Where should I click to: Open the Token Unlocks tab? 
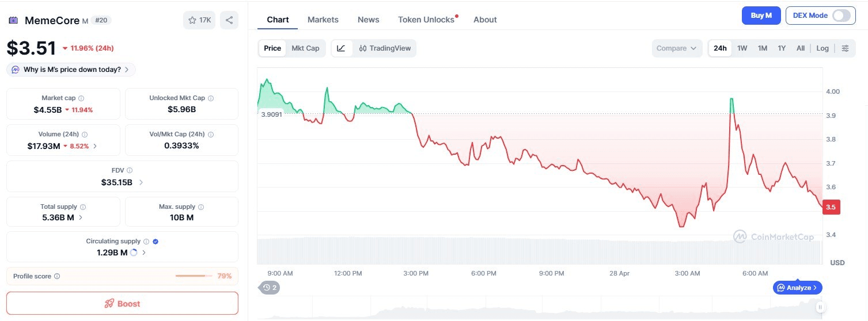point(426,20)
